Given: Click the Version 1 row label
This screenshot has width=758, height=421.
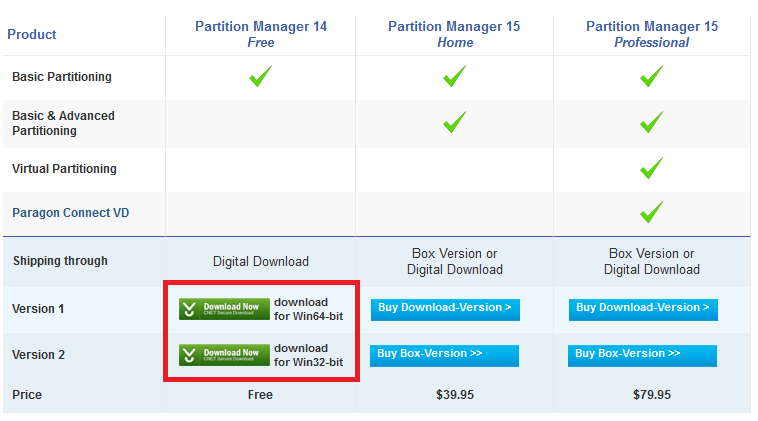Looking at the screenshot, I should tap(38, 309).
